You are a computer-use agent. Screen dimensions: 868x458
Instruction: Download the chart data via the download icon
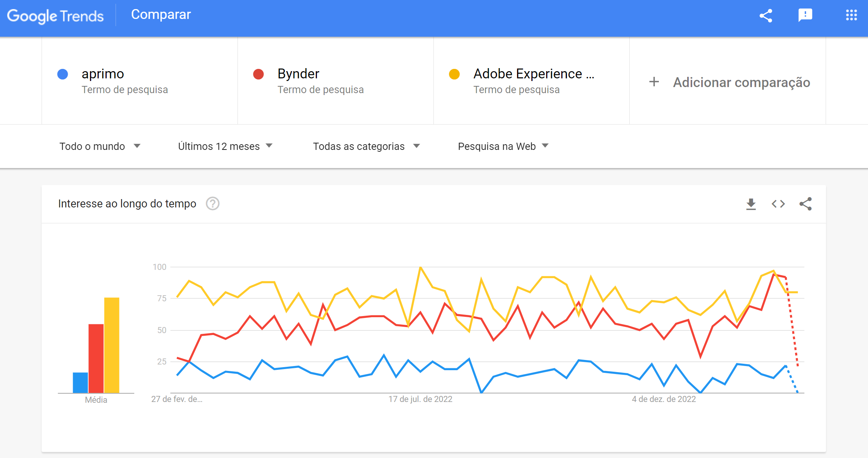coord(751,204)
